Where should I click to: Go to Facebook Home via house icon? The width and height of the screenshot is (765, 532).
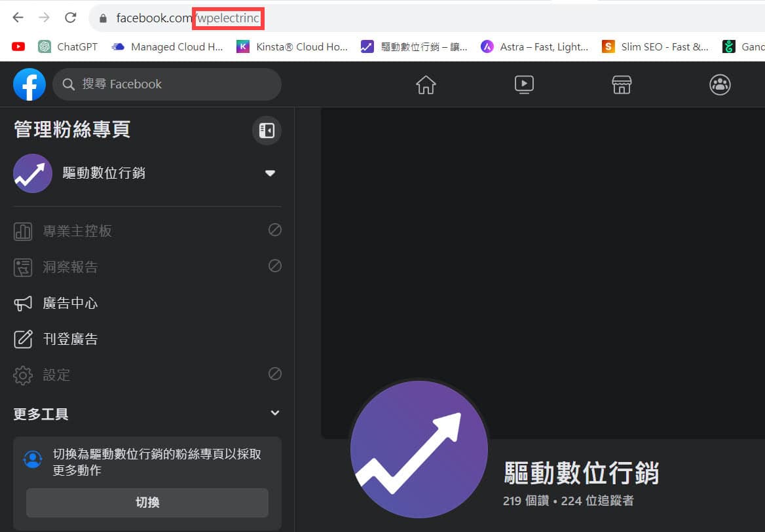point(426,85)
